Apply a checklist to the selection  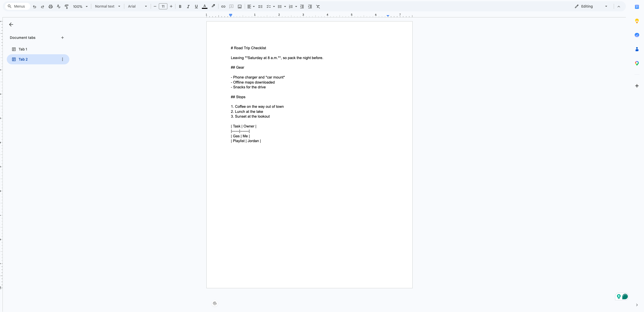coord(269,7)
